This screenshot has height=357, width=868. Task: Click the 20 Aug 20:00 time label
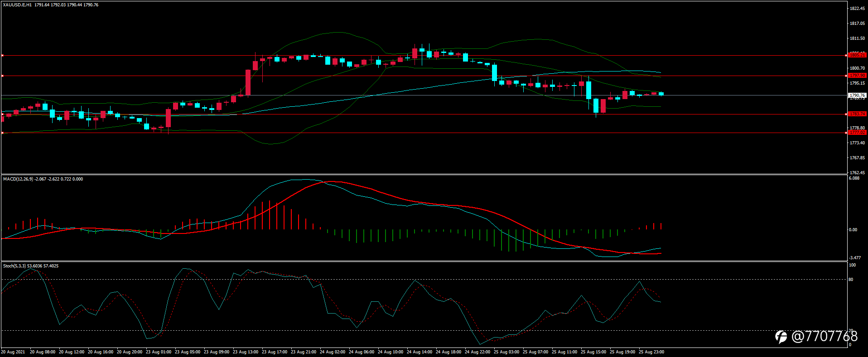[x=130, y=352]
